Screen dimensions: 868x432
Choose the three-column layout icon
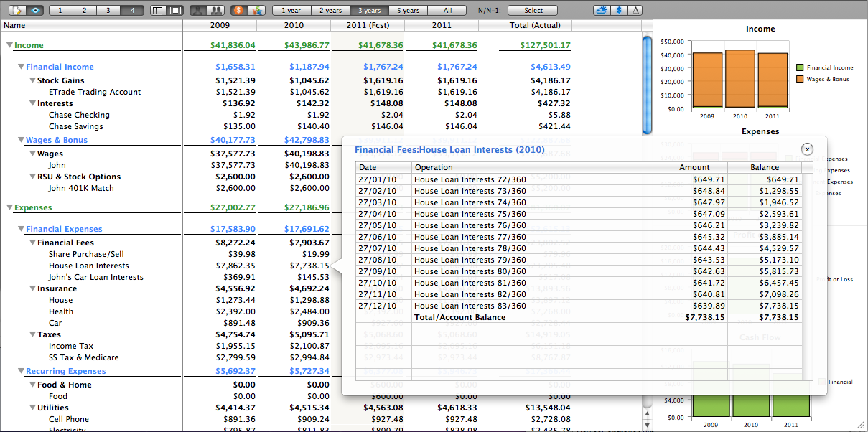pyautogui.click(x=158, y=11)
